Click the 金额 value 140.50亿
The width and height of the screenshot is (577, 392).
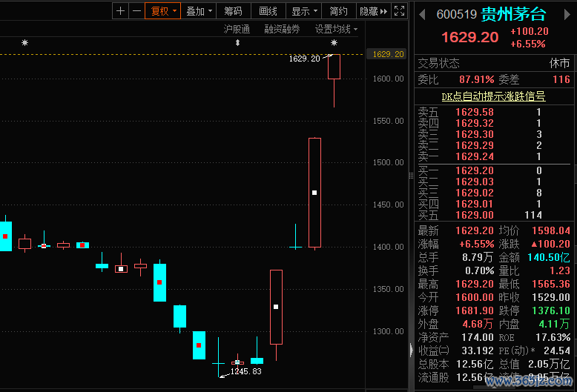(x=549, y=257)
